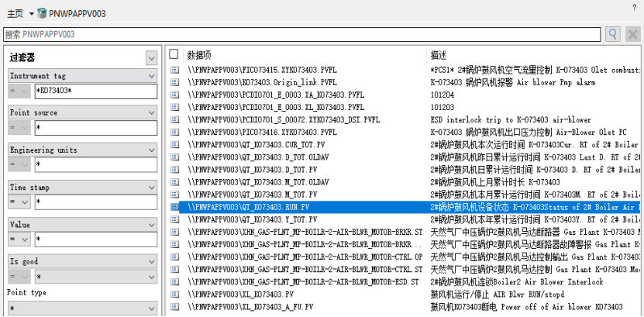
Task: Click the clear search X button
Action: [633, 35]
